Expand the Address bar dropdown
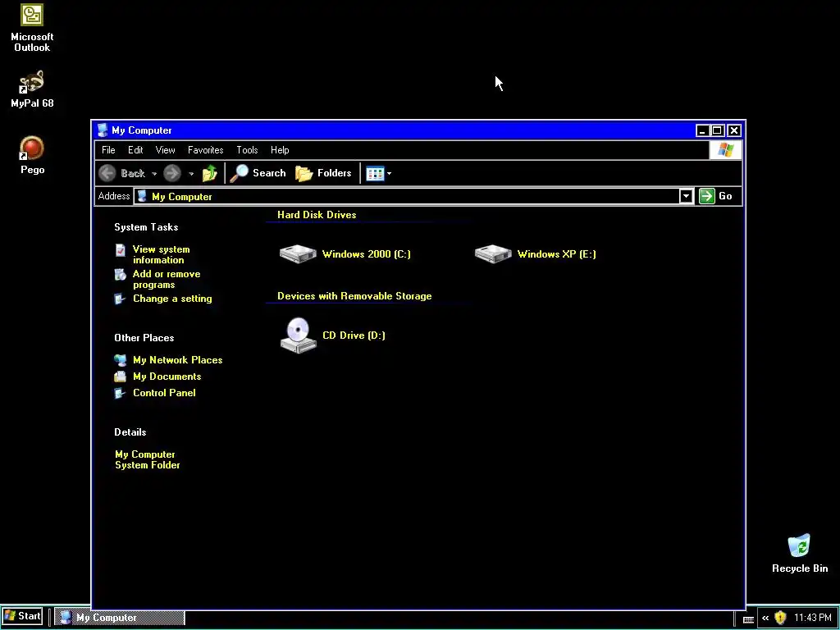Screen dimensions: 840x630 click(x=686, y=196)
